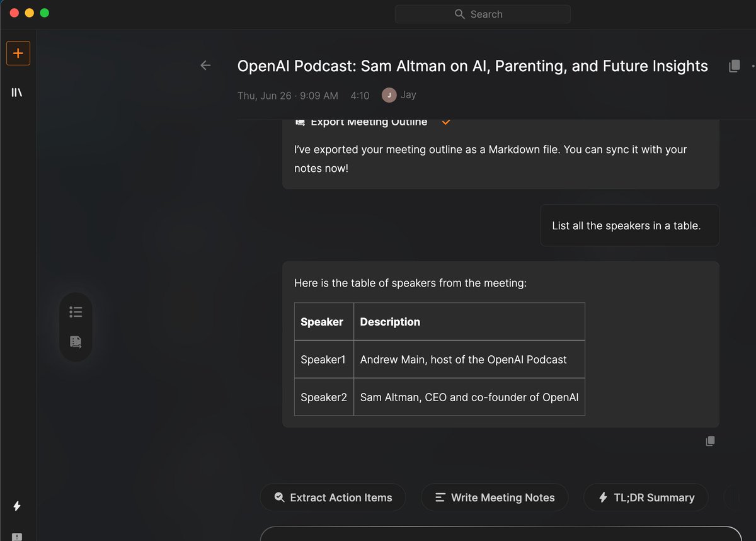Click the export document icon in floating pill
Image resolution: width=756 pixels, height=541 pixels.
[x=76, y=342]
